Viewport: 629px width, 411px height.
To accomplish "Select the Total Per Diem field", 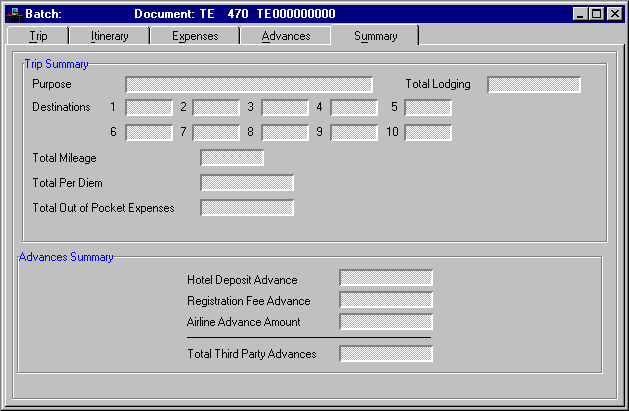I will 247,182.
